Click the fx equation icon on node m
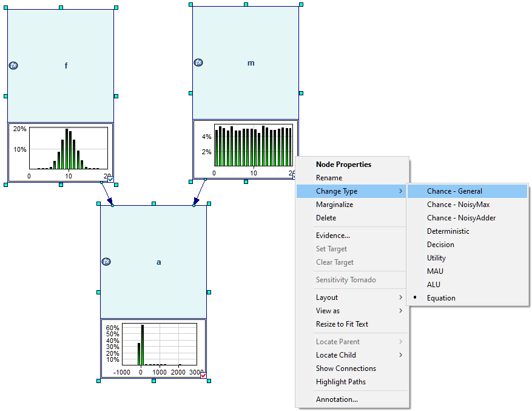This screenshot has height=411, width=532. click(x=198, y=63)
